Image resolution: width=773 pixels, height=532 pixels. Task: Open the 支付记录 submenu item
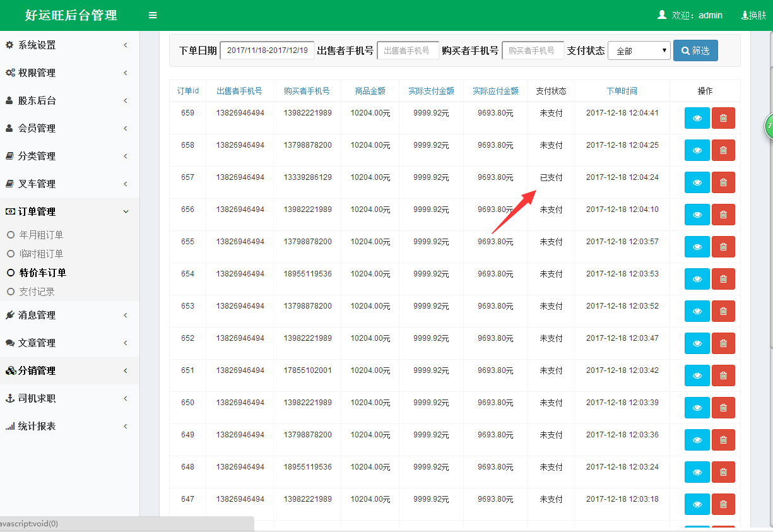37,292
